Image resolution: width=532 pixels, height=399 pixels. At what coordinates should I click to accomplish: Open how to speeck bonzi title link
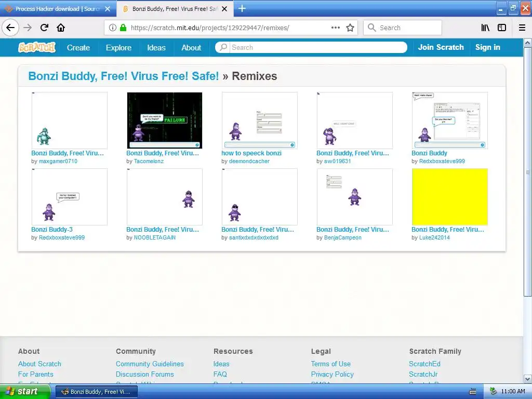(x=251, y=153)
